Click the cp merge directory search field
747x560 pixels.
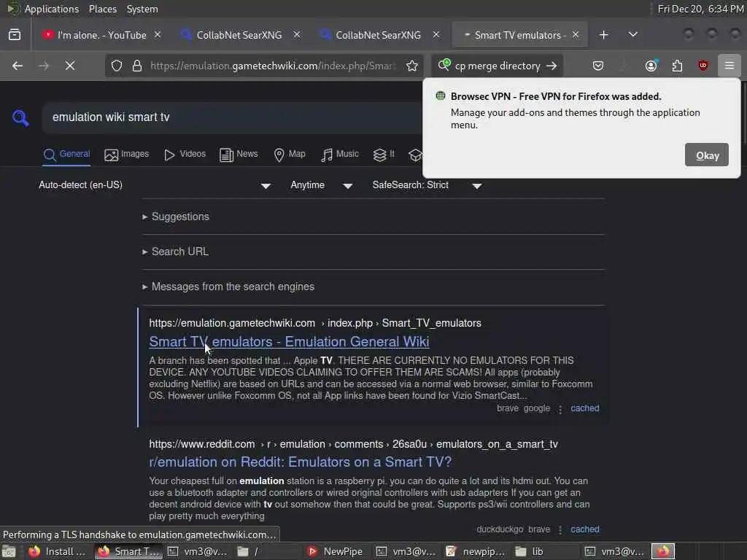(498, 66)
